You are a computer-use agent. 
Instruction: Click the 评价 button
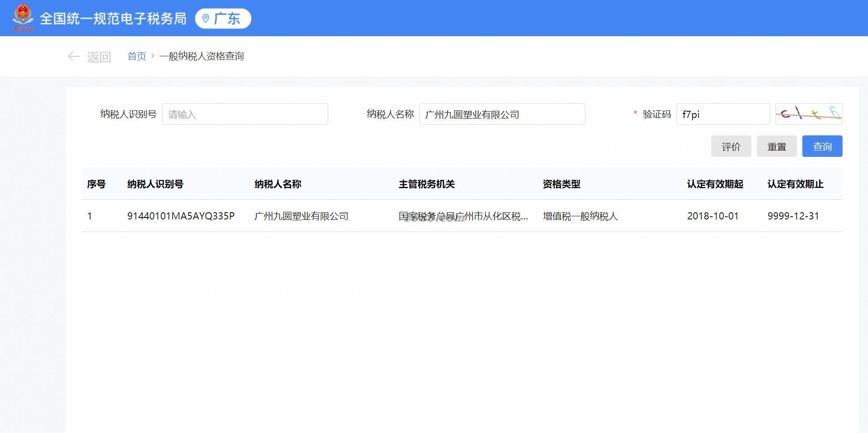tap(731, 146)
